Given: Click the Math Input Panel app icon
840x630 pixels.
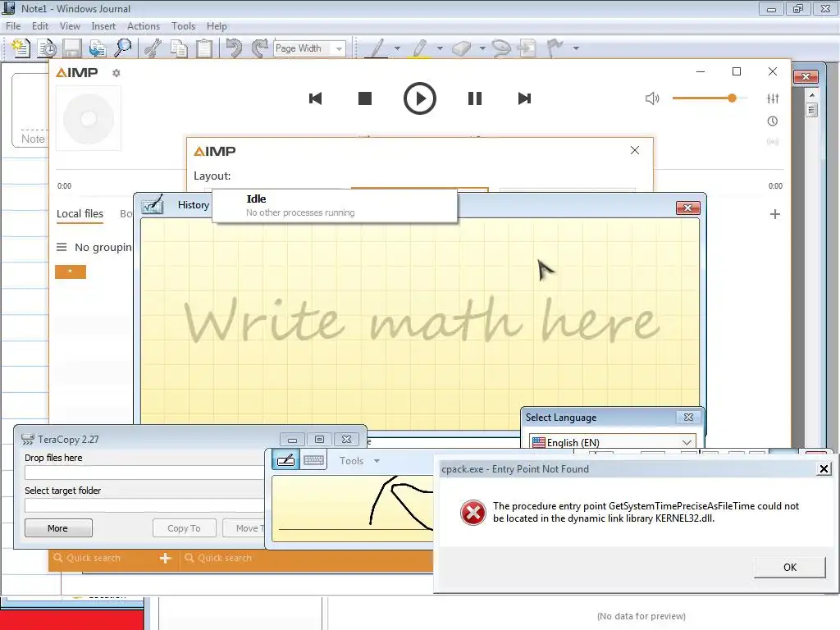Looking at the screenshot, I should pyautogui.click(x=152, y=204).
